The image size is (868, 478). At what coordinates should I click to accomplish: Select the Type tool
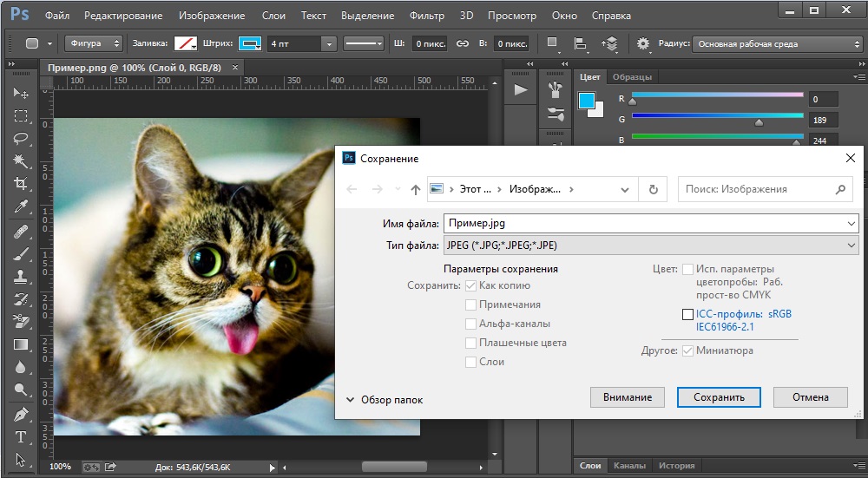21,437
